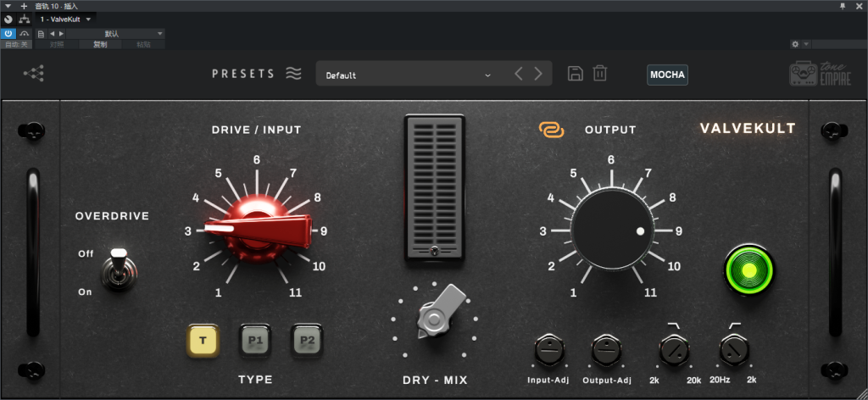The height and width of the screenshot is (400, 868).
Task: Click the plus icon to add an insert
Action: point(24,6)
